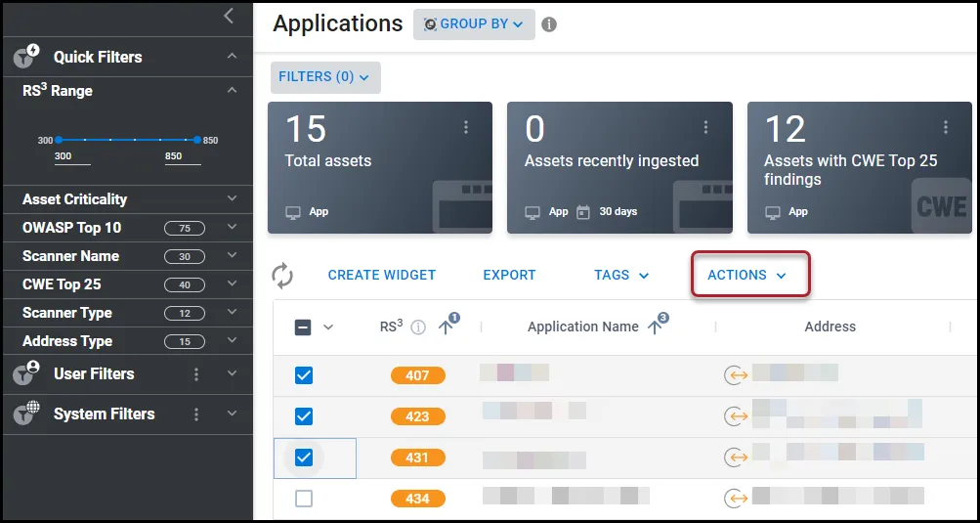Image resolution: width=980 pixels, height=523 pixels.
Task: Expand the Asset Criticality filter
Action: (x=232, y=199)
